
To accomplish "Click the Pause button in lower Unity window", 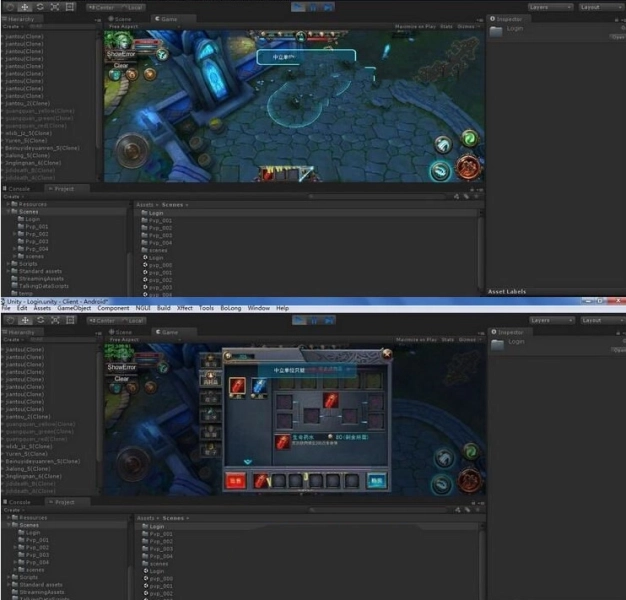I will point(314,320).
